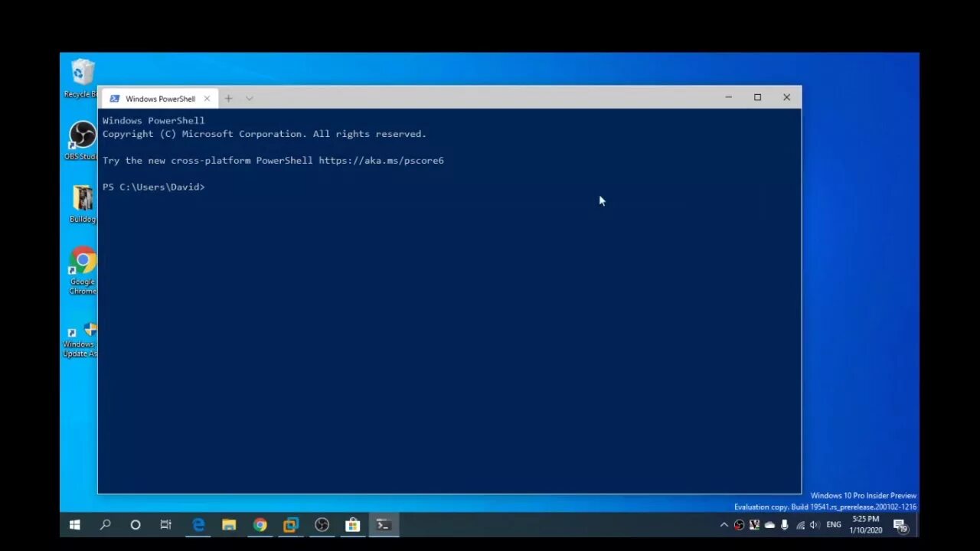
Task: Open the Action Center notifications icon
Action: click(x=900, y=525)
